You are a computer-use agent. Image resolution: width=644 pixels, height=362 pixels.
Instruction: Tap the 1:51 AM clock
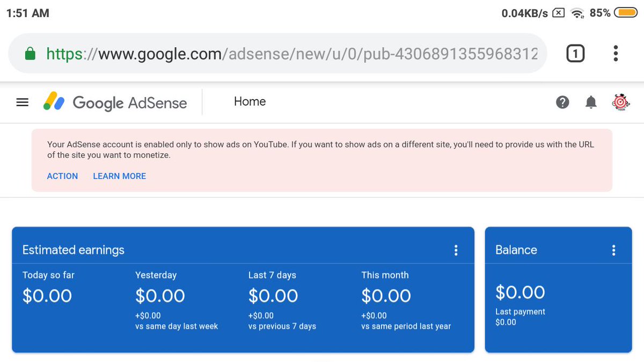click(x=27, y=13)
